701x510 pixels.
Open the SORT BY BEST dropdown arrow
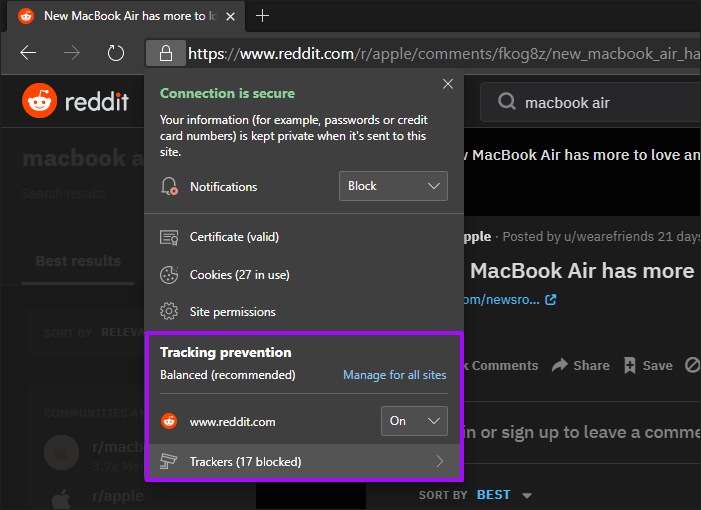527,495
